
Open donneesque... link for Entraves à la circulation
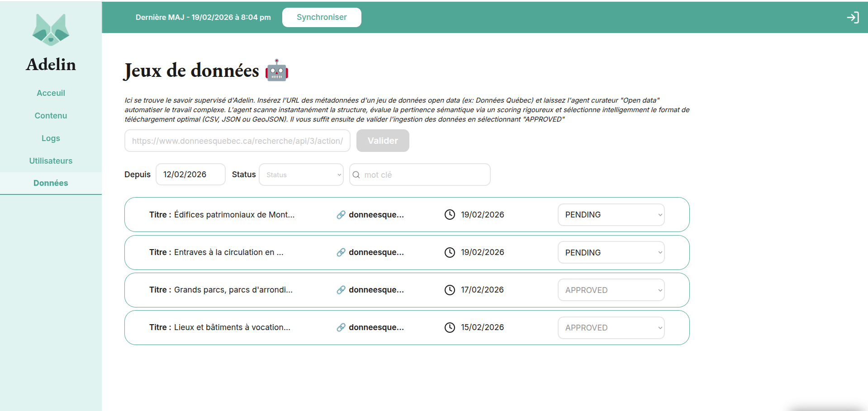click(x=376, y=252)
